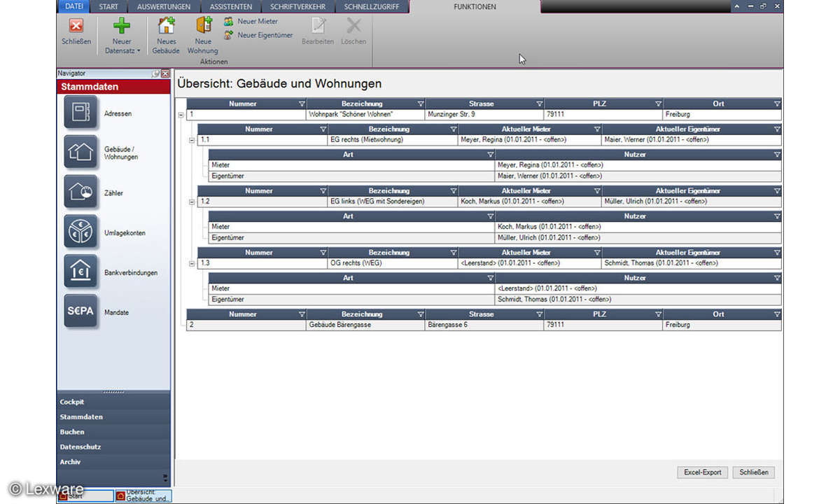Switch to the SCHRIFTVERKEHR tab
This screenshot has height=504, width=840.
(x=298, y=6)
